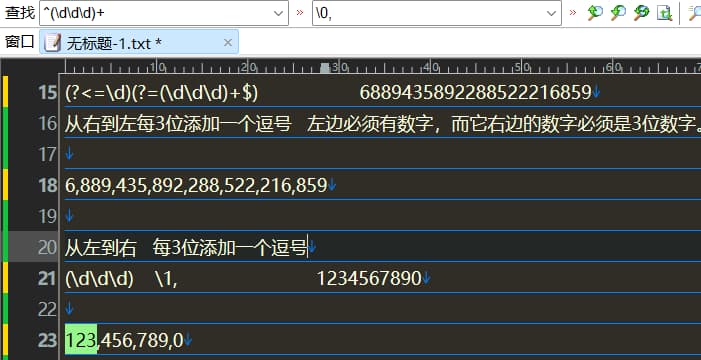
Task: Select line number 20 in the gutter
Action: point(48,247)
